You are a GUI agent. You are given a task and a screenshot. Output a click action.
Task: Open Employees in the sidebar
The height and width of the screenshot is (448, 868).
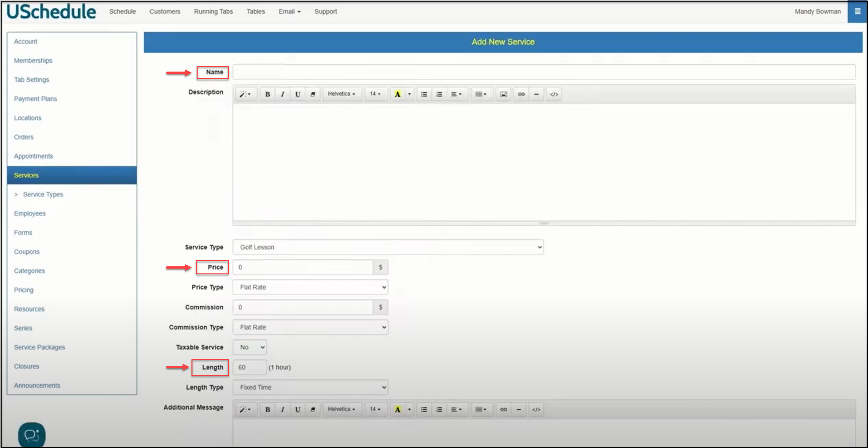pos(30,213)
